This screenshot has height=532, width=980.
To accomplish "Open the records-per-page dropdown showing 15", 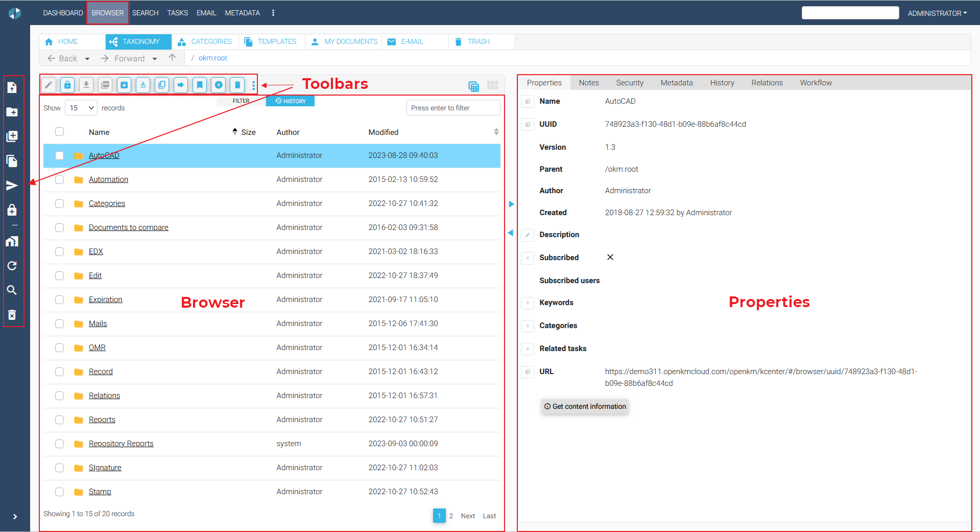I will [82, 108].
